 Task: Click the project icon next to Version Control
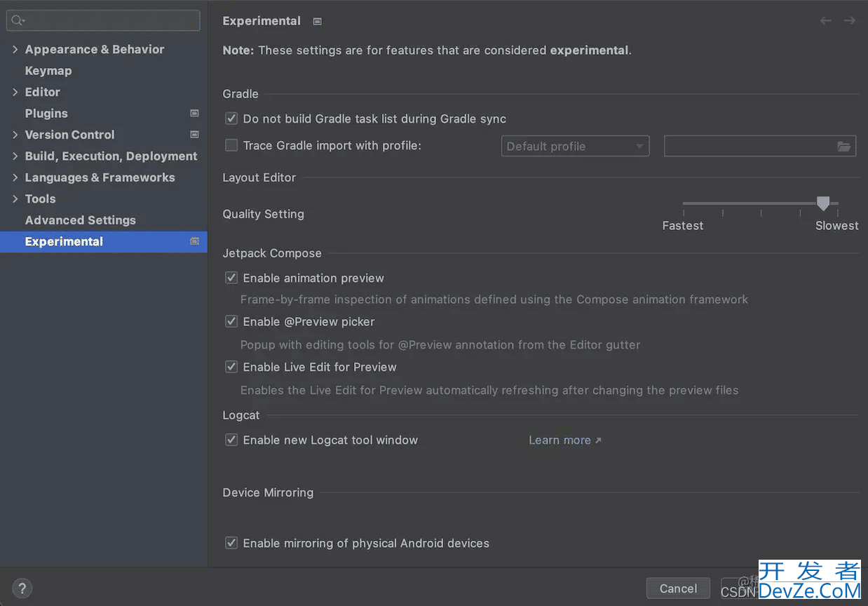click(194, 135)
